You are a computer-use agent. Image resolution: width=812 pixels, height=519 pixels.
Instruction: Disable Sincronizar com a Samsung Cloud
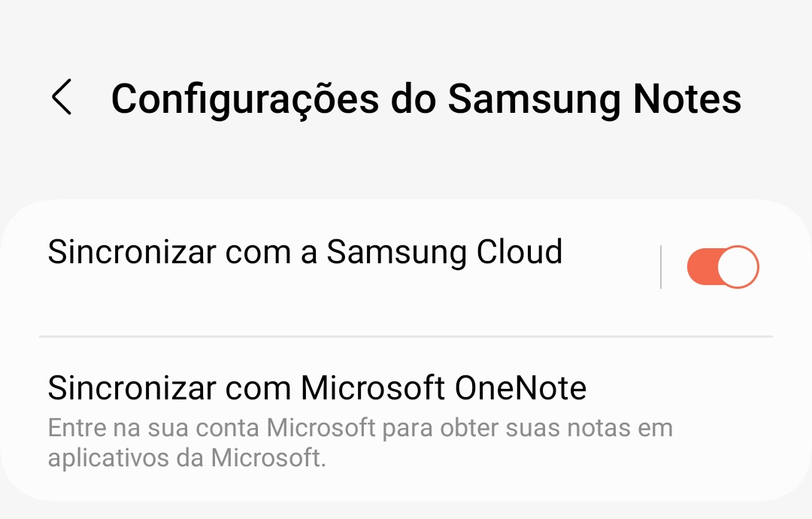[723, 266]
